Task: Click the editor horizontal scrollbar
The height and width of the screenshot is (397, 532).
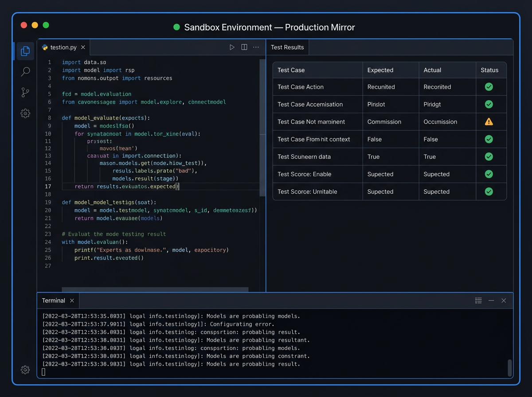Action: click(155, 290)
